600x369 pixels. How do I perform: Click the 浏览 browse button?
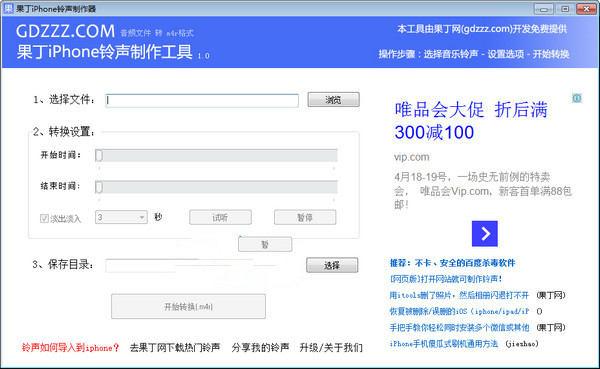click(x=333, y=100)
